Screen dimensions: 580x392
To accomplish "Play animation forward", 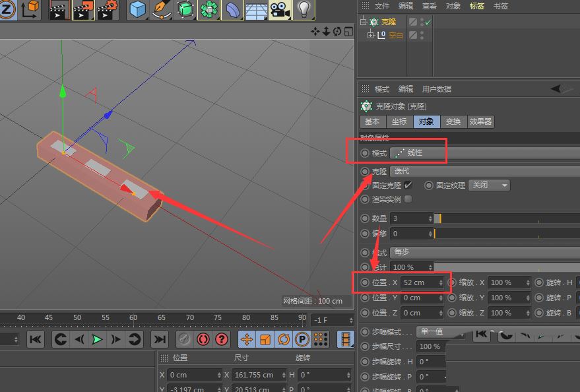I will tap(97, 339).
